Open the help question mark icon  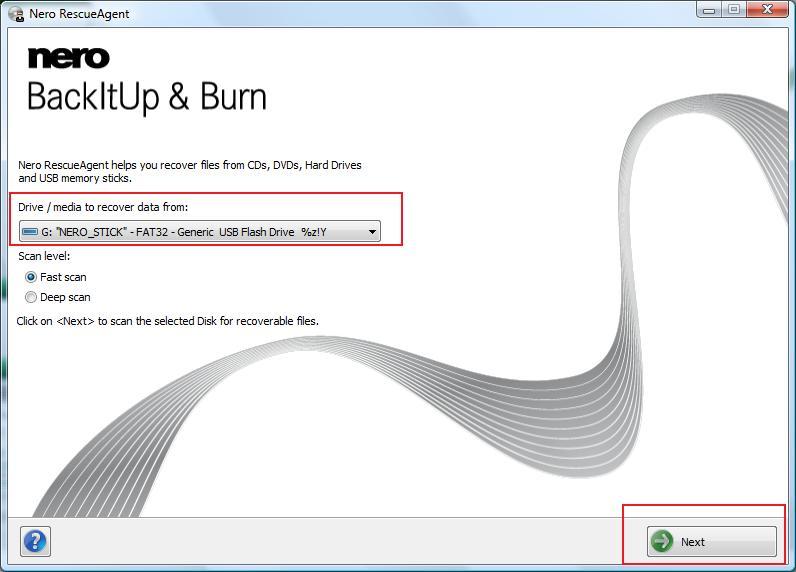click(35, 542)
